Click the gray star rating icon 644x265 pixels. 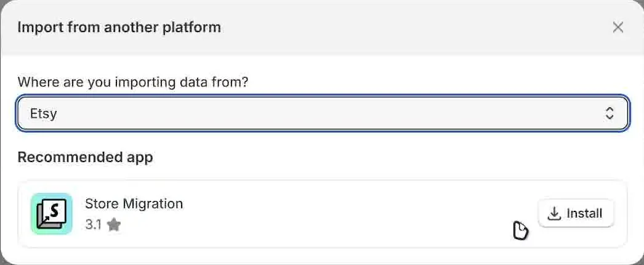[114, 225]
